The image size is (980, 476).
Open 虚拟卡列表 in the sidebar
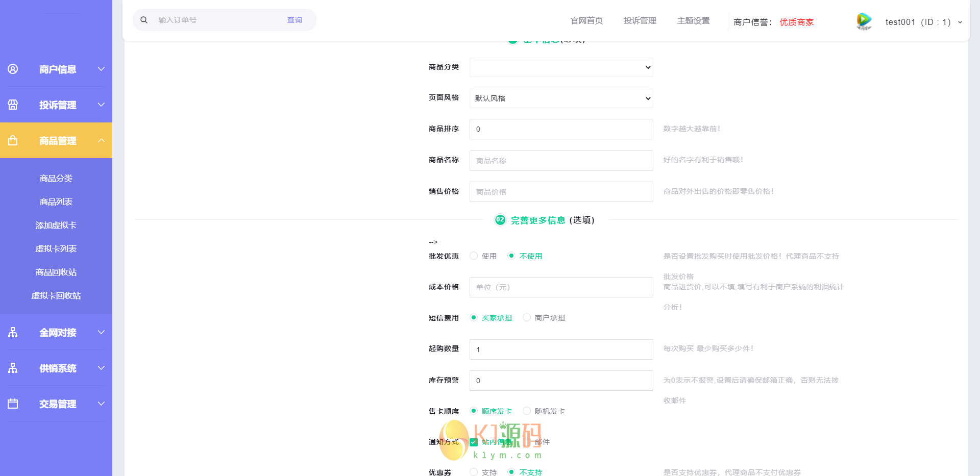coord(56,248)
